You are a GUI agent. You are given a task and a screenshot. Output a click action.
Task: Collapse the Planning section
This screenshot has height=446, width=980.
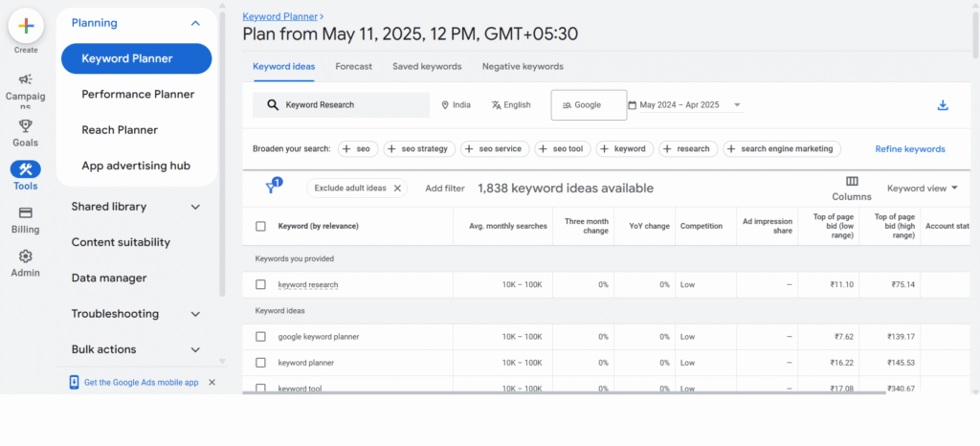pos(195,23)
